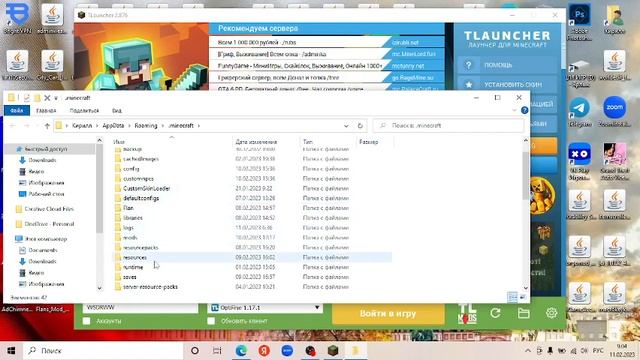Open Grand Theft Auto desktop shortcut

click(x=614, y=161)
